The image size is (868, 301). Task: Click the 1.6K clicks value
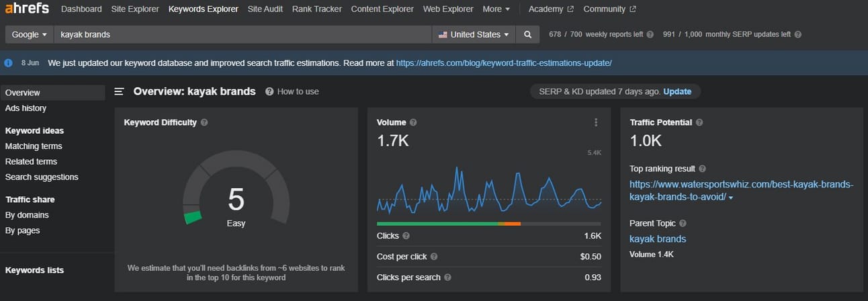tap(593, 236)
